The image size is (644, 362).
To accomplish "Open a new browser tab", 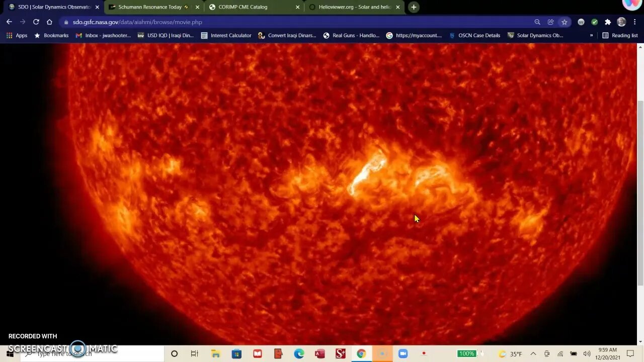I will pyautogui.click(x=414, y=7).
